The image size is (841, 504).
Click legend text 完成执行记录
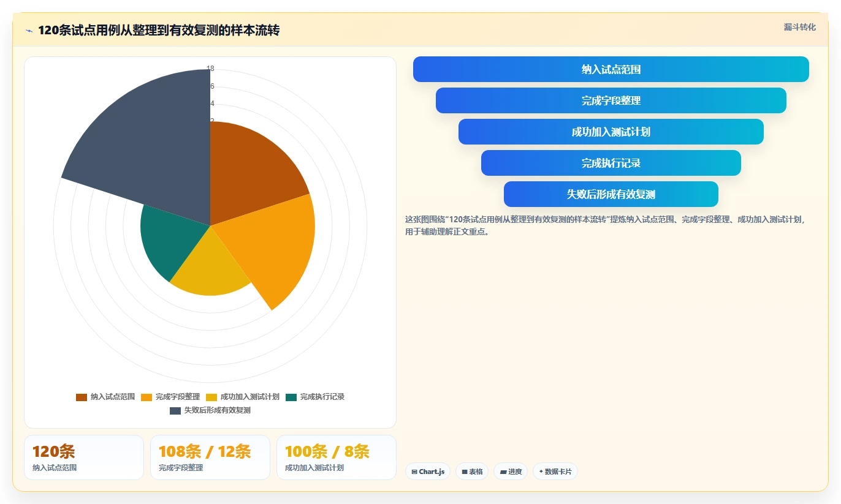tap(322, 397)
